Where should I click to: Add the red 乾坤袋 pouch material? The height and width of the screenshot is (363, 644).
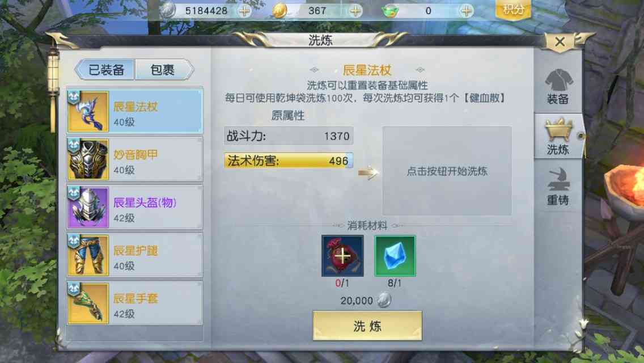coord(342,256)
